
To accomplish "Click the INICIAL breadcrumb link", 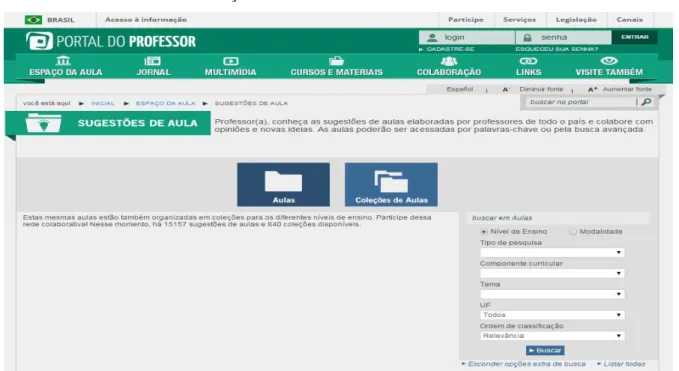I will [x=103, y=103].
